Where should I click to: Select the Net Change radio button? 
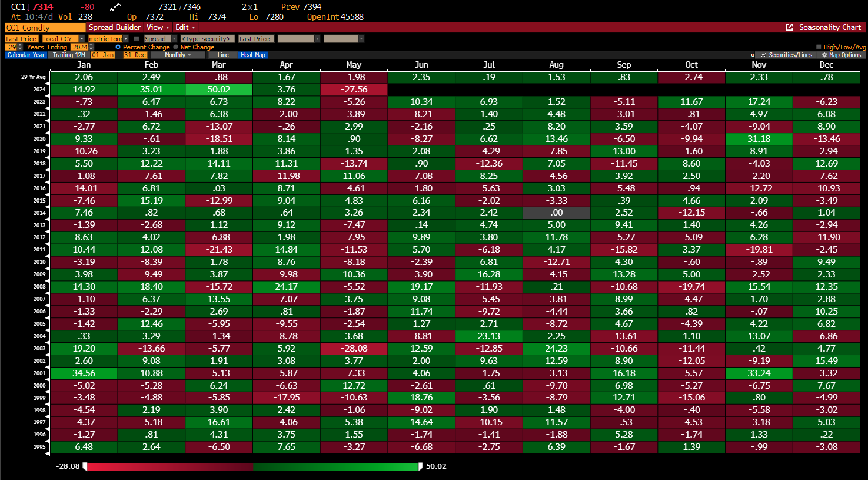[x=176, y=47]
